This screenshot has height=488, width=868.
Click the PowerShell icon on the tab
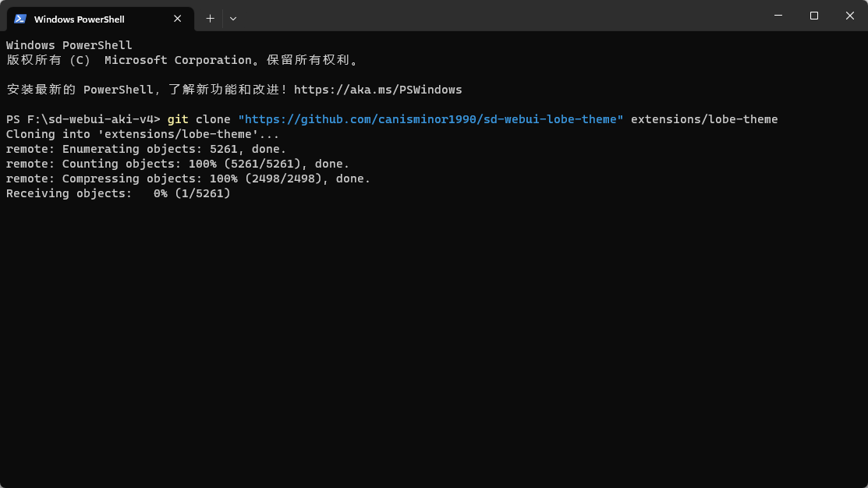click(x=20, y=19)
